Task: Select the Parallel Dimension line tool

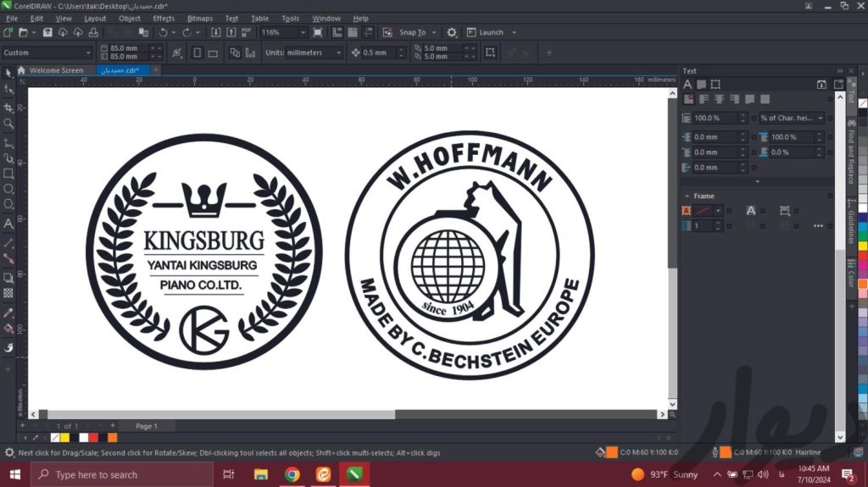Action: pyautogui.click(x=8, y=244)
